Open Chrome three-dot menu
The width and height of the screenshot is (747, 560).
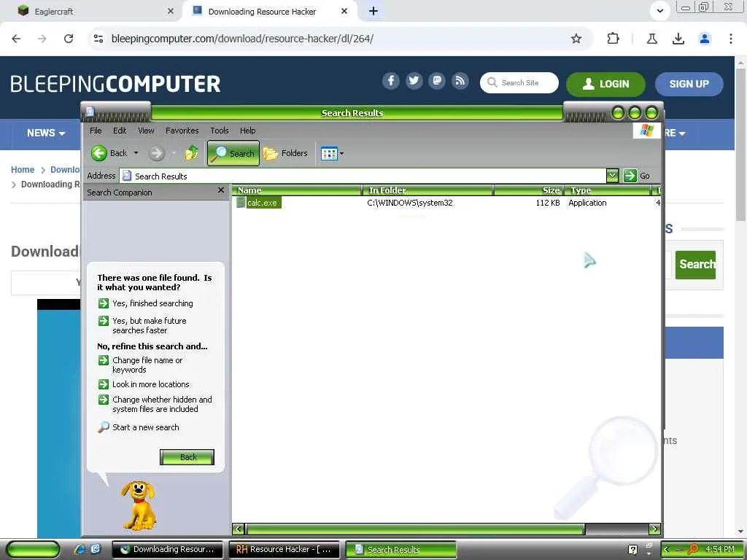(x=731, y=39)
